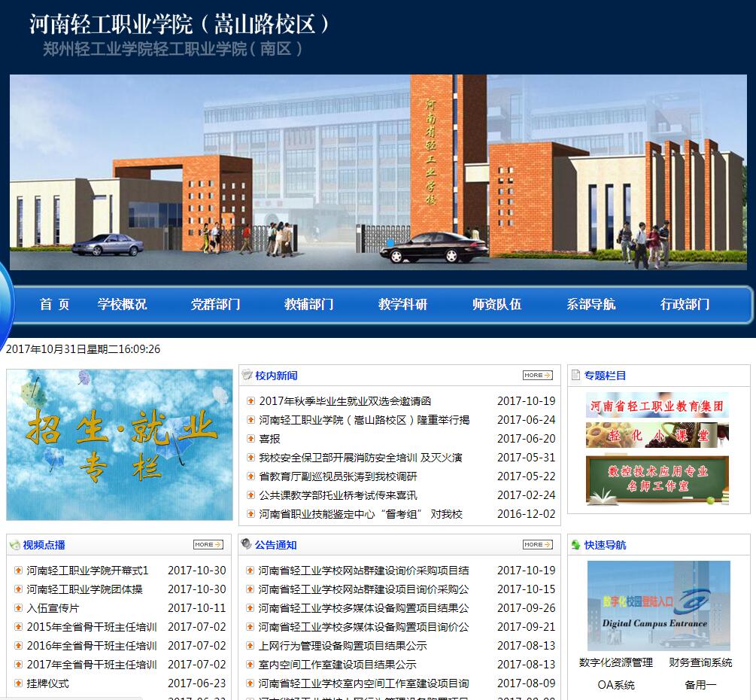Open the 喜报 news link
The image size is (756, 700).
[269, 439]
